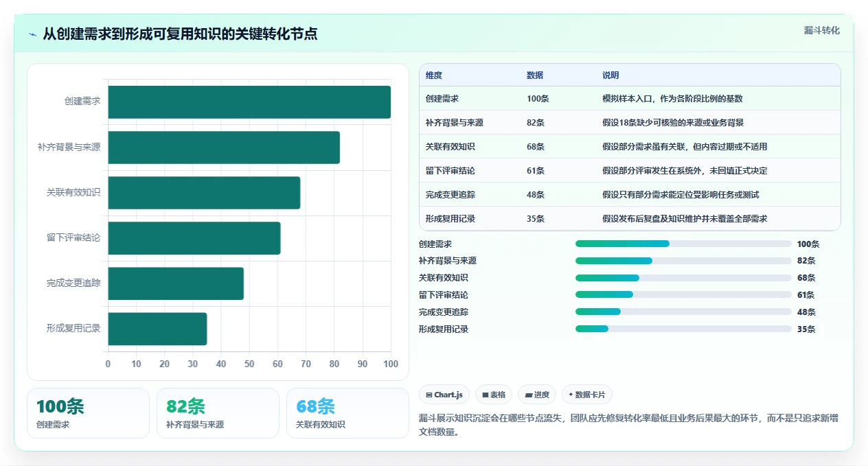
Task: Click the chart y-axis label 完成变更追踪
Action: point(73,283)
